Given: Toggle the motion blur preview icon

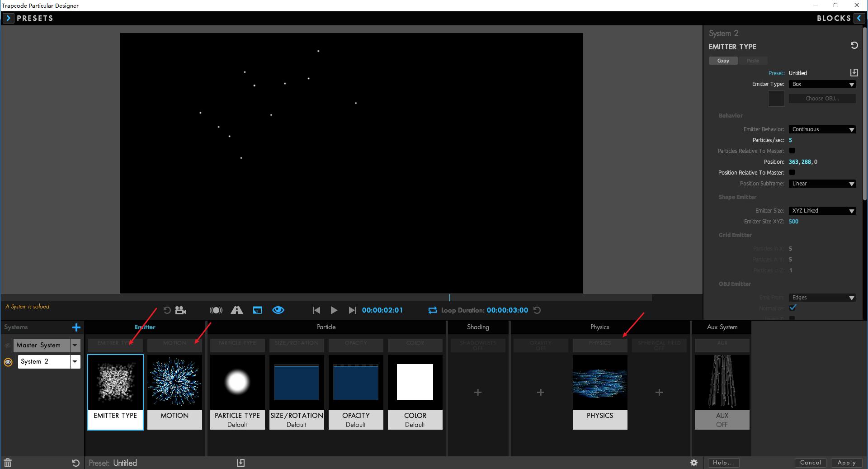Looking at the screenshot, I should tap(216, 310).
